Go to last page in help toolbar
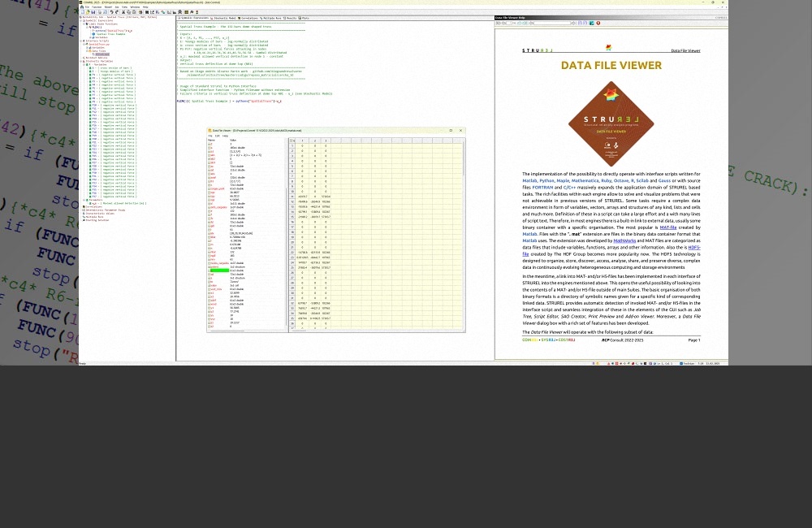The height and width of the screenshot is (528, 812). click(x=525, y=23)
